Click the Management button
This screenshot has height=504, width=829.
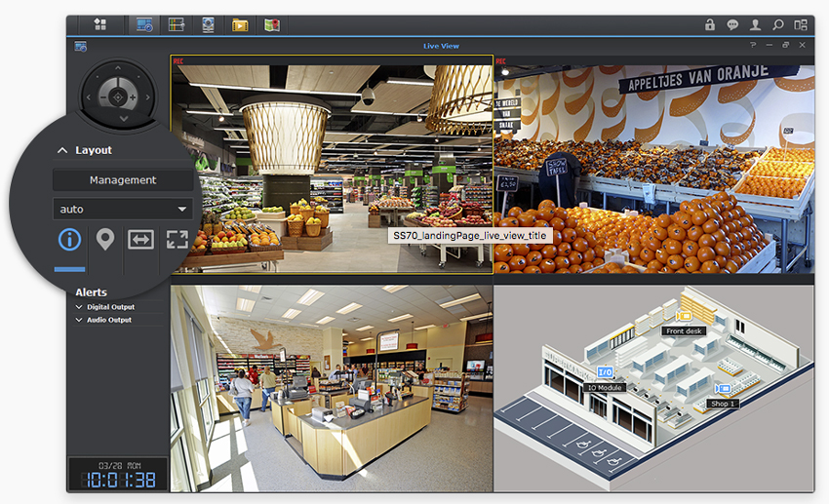point(123,180)
